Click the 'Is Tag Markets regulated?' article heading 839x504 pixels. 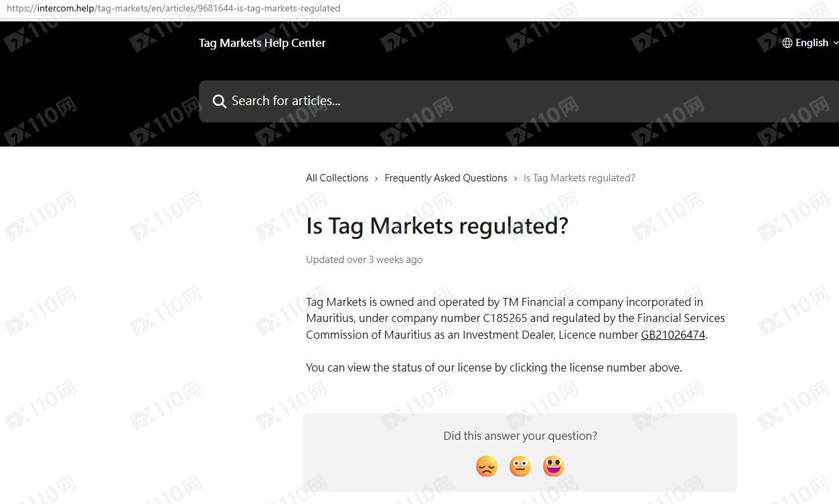[437, 226]
